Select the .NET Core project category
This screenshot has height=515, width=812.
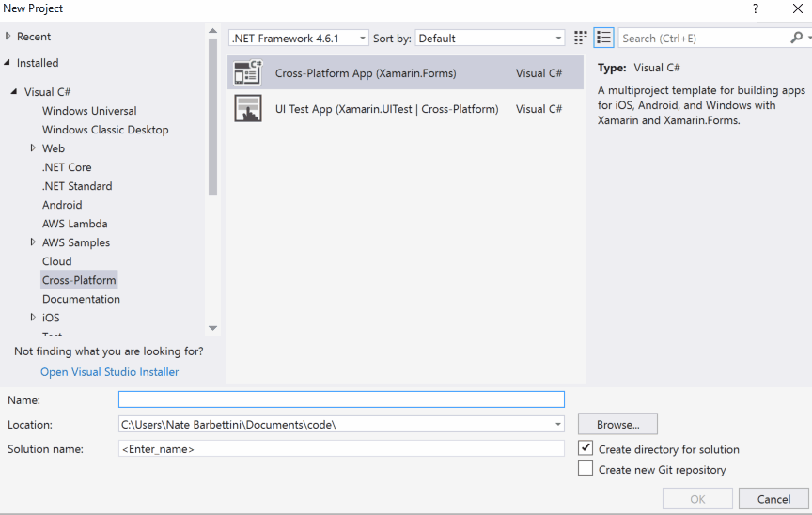pyautogui.click(x=67, y=167)
